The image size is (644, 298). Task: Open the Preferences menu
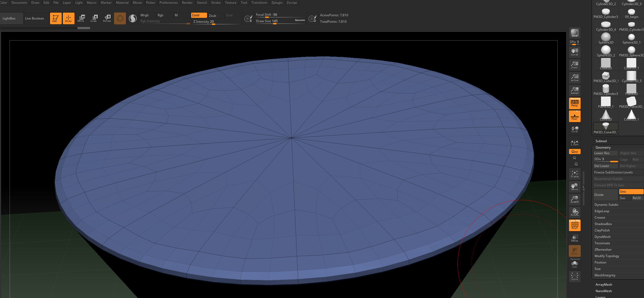[x=168, y=3]
